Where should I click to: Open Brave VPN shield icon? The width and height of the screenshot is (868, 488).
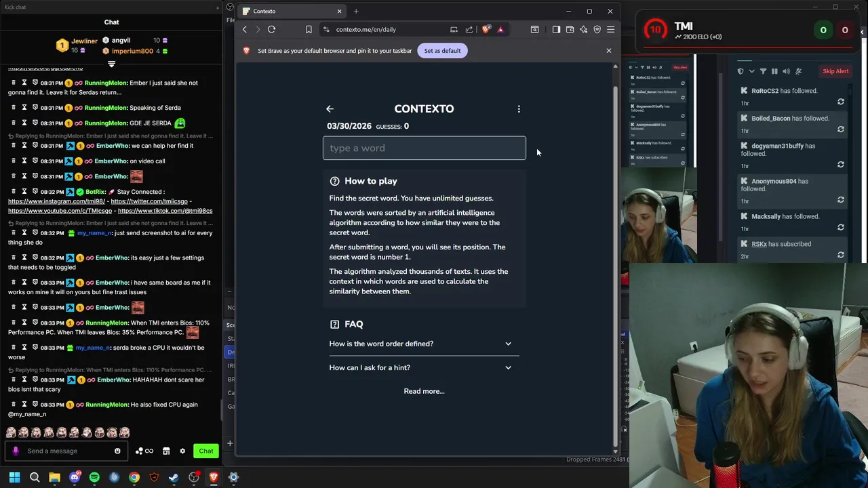[597, 29]
